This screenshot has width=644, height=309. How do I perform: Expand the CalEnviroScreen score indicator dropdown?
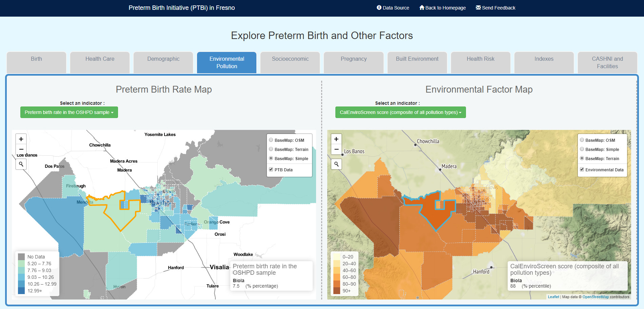click(x=400, y=112)
